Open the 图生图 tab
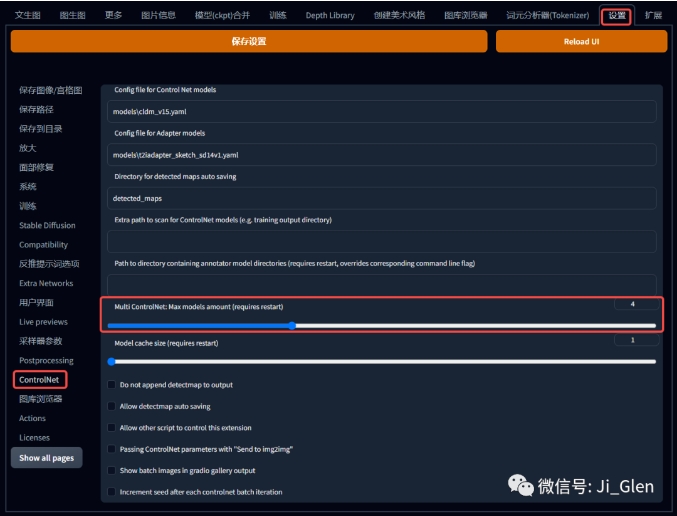The width and height of the screenshot is (677, 516). pyautogui.click(x=72, y=15)
